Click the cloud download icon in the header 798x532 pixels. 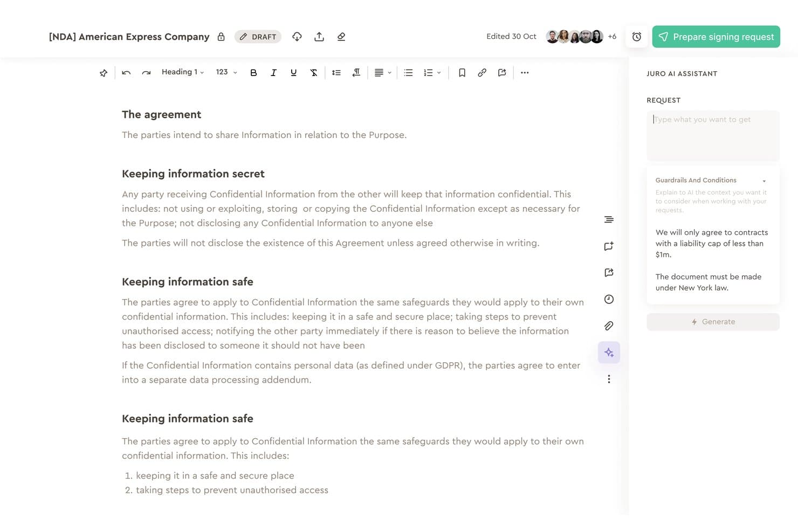click(x=297, y=37)
